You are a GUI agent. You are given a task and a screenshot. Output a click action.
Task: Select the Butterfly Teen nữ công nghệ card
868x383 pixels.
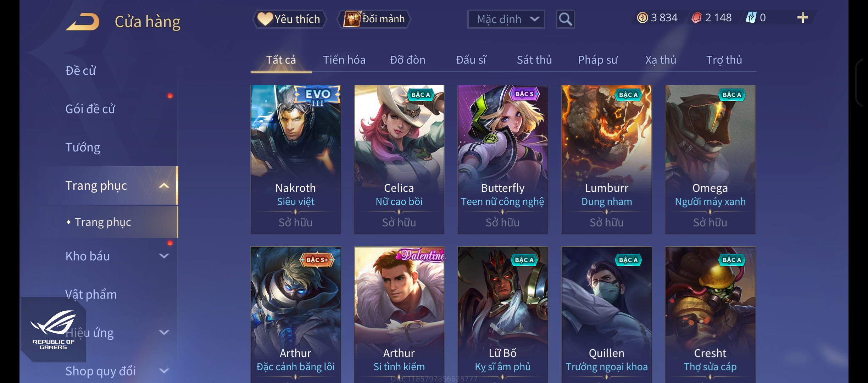point(502,159)
